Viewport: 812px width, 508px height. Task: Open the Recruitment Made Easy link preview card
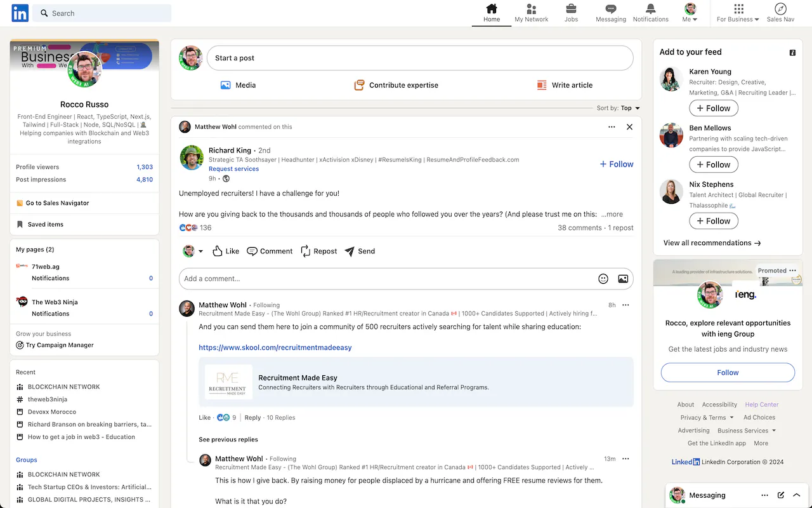[x=416, y=382]
